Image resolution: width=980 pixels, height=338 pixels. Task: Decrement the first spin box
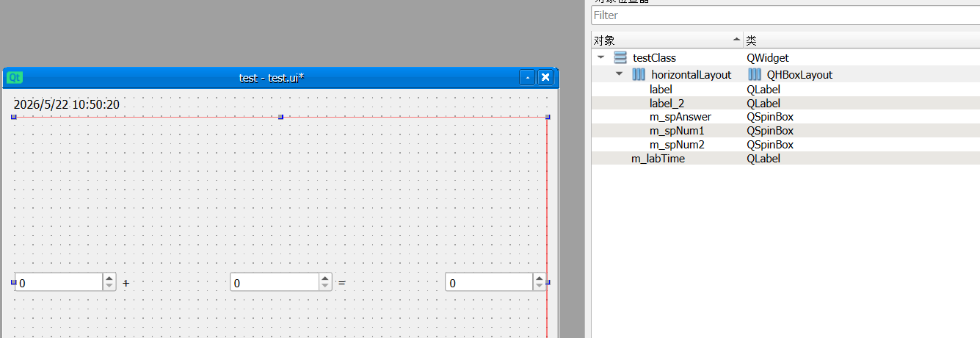point(109,287)
